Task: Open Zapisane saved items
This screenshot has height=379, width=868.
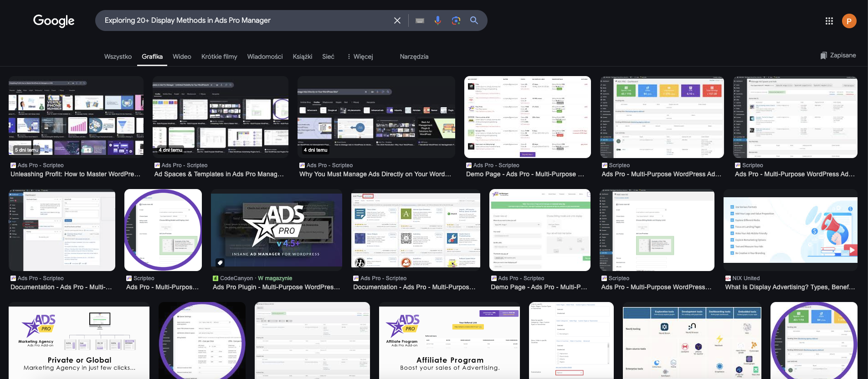Action: [x=838, y=56]
